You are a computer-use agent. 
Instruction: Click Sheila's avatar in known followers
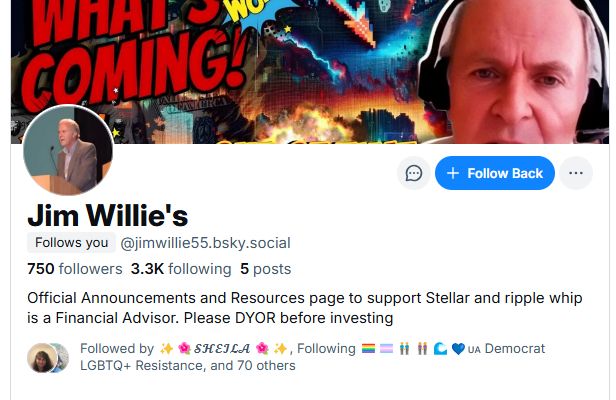(42, 358)
